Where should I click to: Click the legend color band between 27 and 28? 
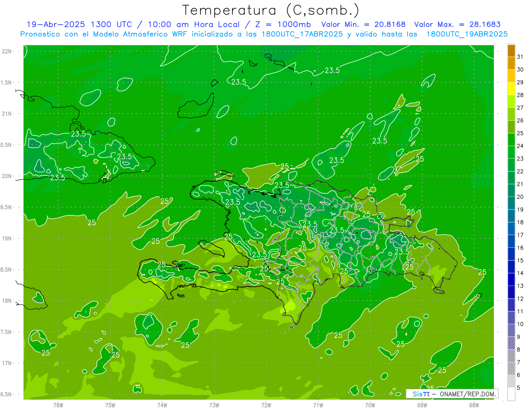511,102
